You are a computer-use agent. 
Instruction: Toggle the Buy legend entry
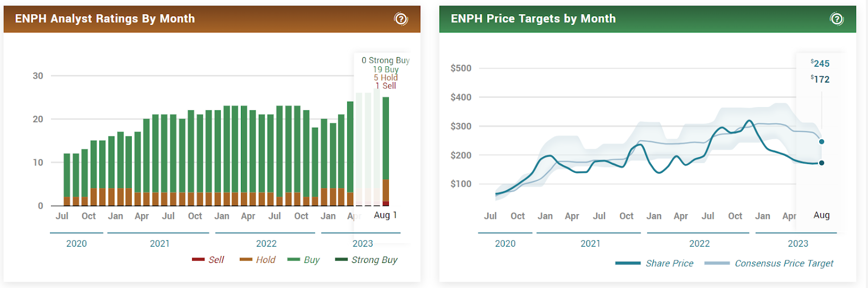pyautogui.click(x=303, y=260)
